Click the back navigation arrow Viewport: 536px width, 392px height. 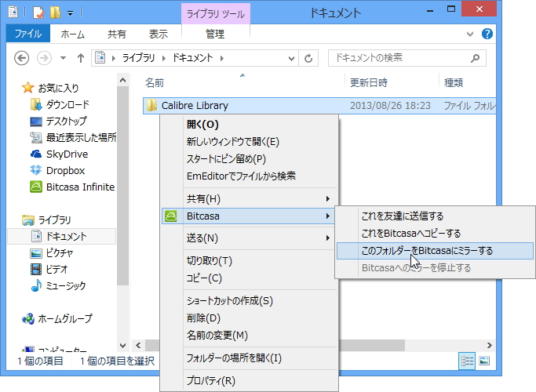[x=21, y=58]
